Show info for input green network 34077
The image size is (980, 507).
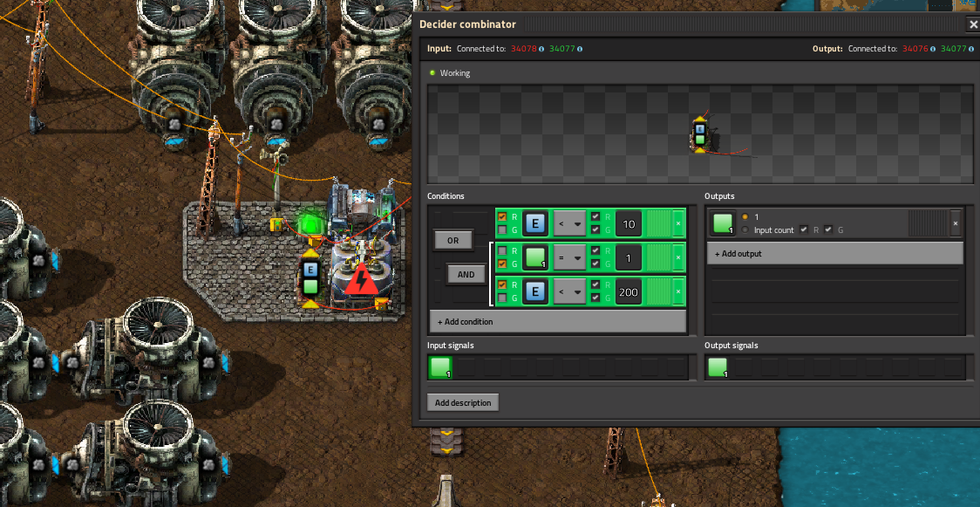[580, 49]
